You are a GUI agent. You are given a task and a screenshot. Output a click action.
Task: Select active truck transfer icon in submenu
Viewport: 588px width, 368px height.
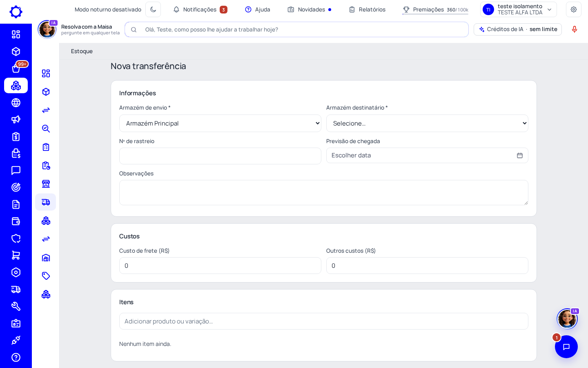pyautogui.click(x=46, y=202)
